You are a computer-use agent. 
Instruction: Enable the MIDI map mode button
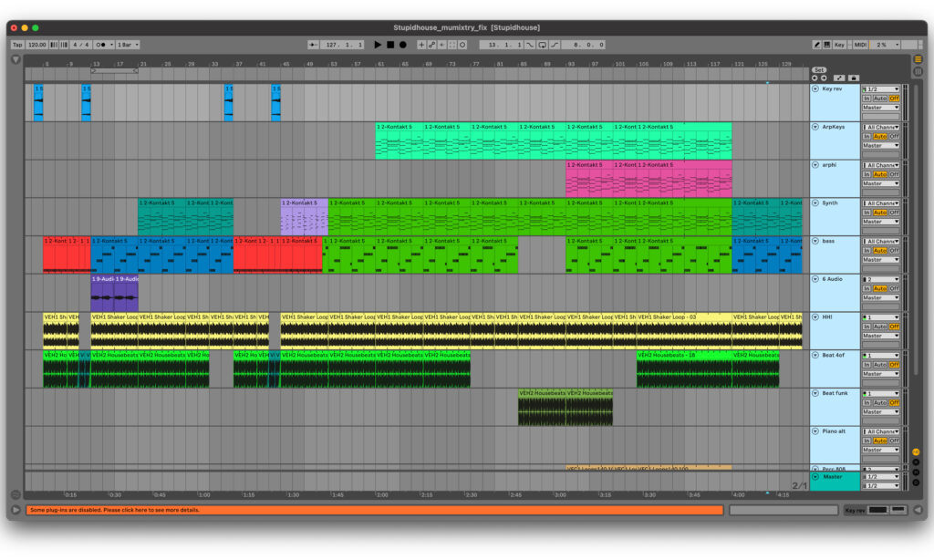(860, 45)
